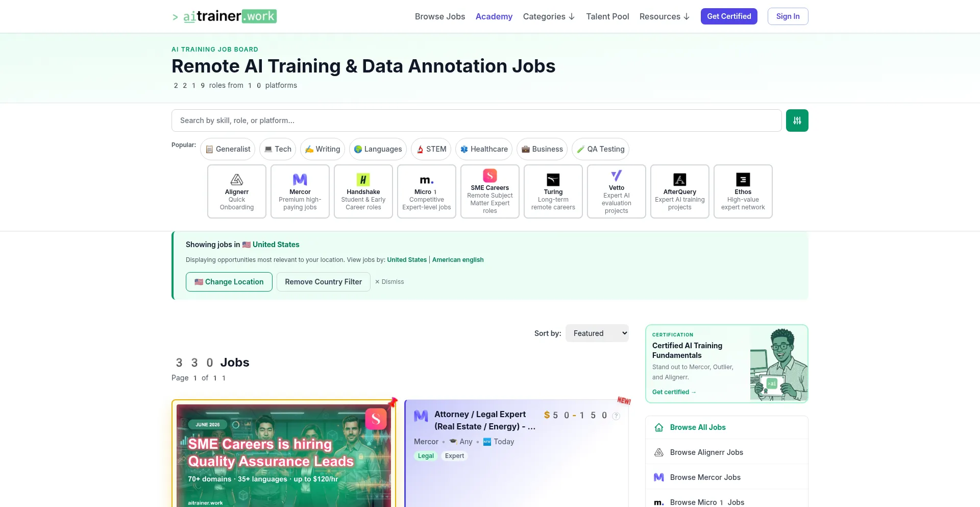Screen dimensions: 980x507
Task: Click the Mercor logo on Attorney job card
Action: click(421, 416)
